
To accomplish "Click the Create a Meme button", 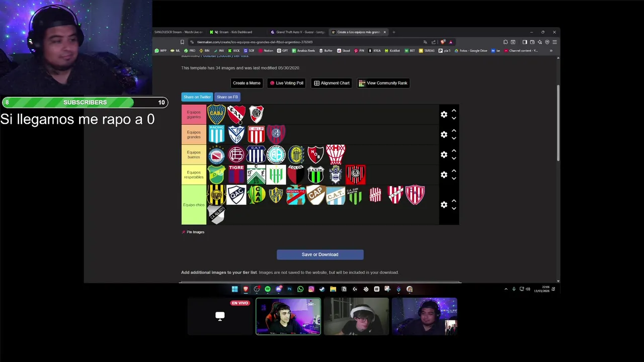I will click(247, 83).
